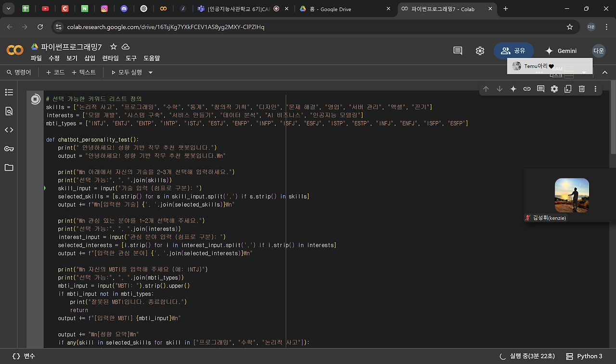Open the code snippets panel
This screenshot has width=616, height=364.
(x=9, y=130)
